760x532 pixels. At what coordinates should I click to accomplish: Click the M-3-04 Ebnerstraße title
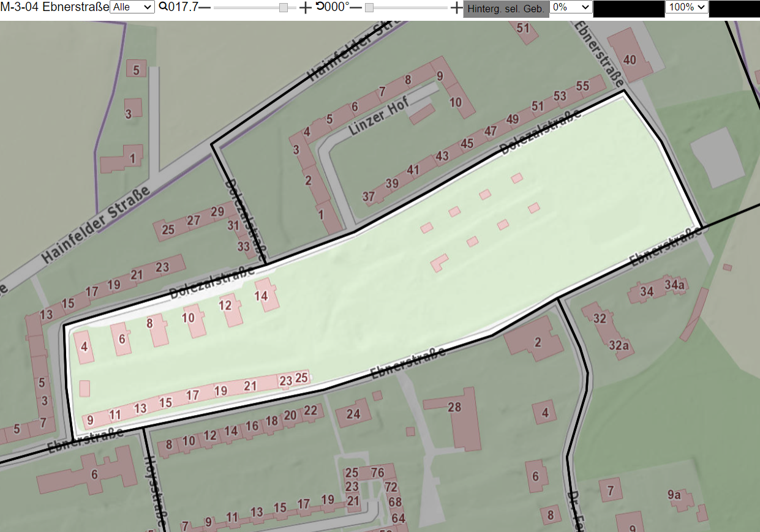[55, 7]
